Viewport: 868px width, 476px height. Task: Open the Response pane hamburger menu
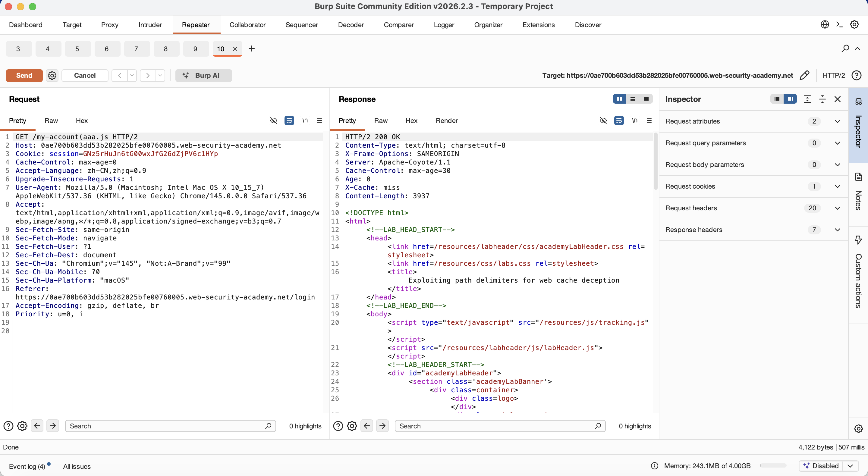click(x=649, y=120)
